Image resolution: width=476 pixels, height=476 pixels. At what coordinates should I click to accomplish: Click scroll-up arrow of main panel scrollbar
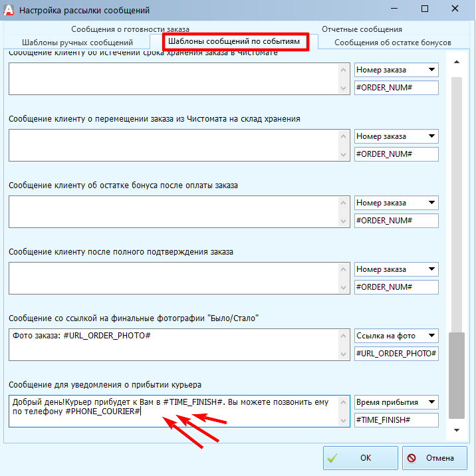pos(457,62)
